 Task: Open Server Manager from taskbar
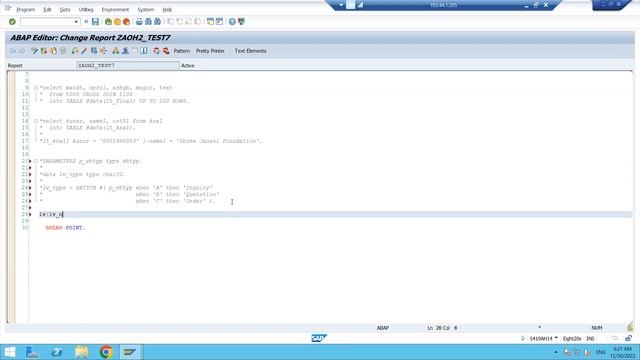[32, 352]
